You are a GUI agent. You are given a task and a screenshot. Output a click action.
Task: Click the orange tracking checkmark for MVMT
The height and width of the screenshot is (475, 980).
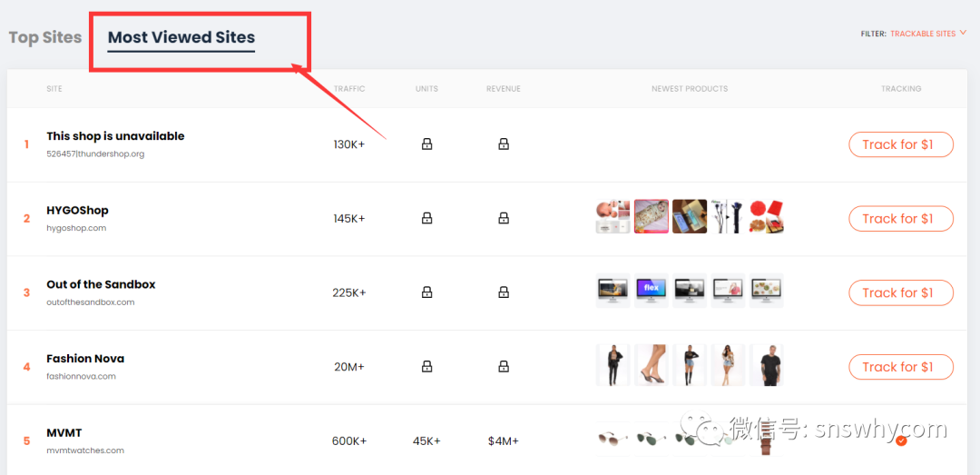(x=901, y=440)
